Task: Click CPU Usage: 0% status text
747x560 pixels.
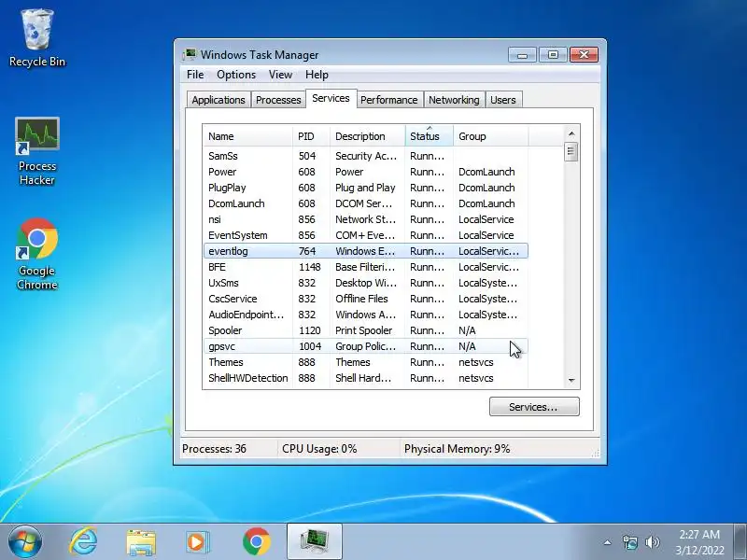Action: click(x=319, y=449)
